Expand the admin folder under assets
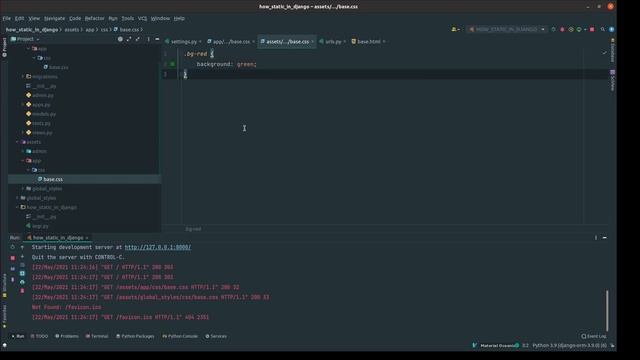The image size is (640, 360). [23, 151]
